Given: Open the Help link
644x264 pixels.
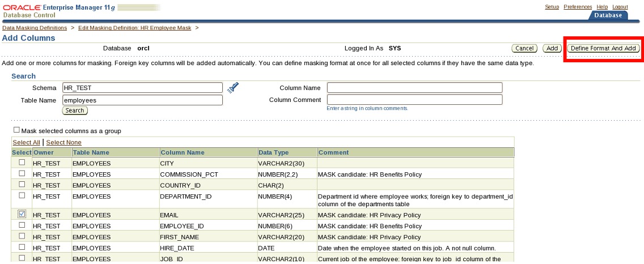Looking at the screenshot, I should pos(602,7).
